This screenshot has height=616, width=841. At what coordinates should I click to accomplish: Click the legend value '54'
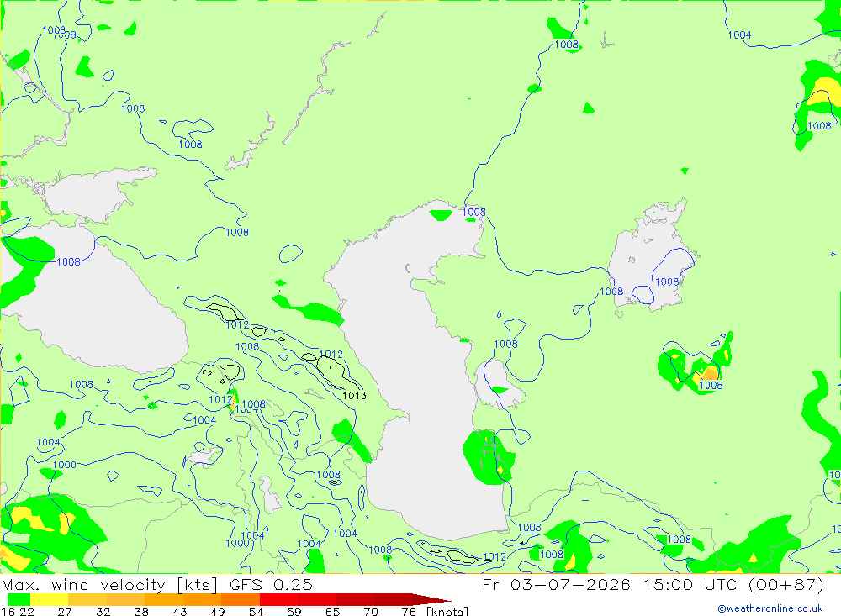point(256,612)
